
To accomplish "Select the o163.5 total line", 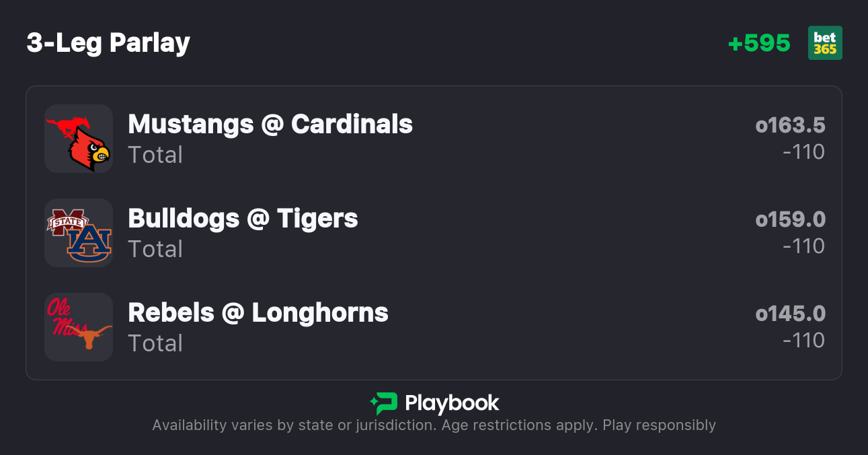I will click(790, 125).
